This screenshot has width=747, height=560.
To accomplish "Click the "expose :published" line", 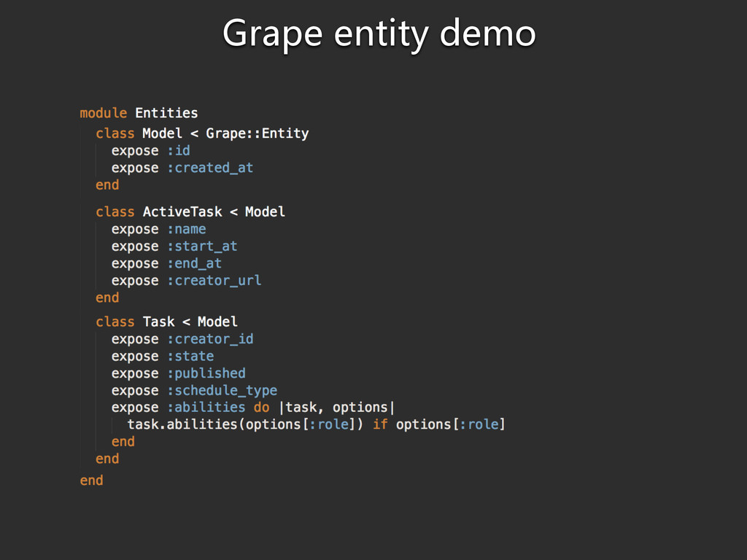I will tap(178, 373).
